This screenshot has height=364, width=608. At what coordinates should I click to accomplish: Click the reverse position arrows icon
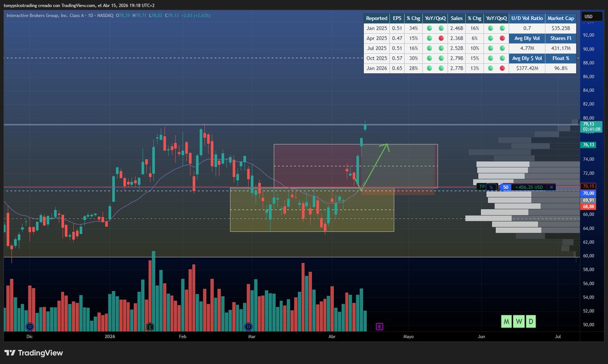492,187
